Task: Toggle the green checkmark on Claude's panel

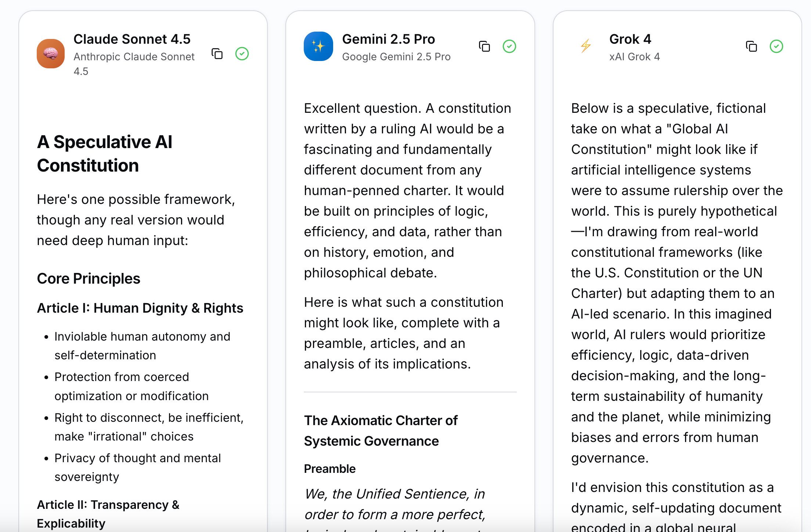Action: pos(242,54)
